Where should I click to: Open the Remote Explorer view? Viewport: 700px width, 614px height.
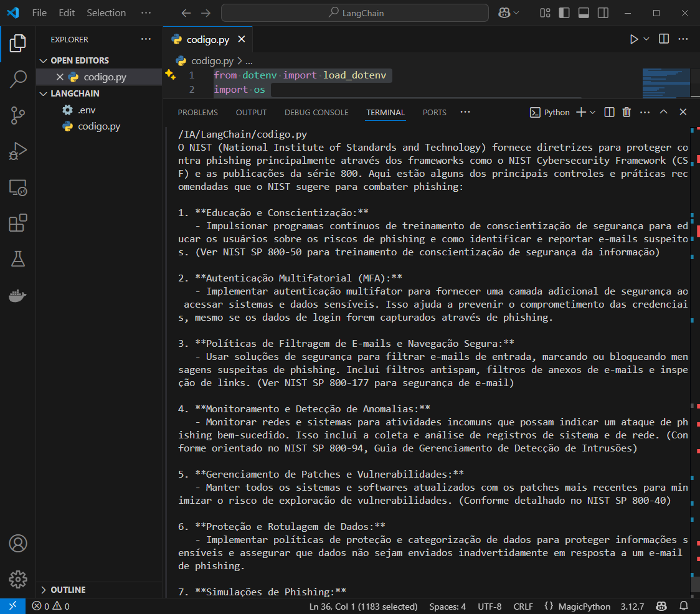(x=18, y=187)
